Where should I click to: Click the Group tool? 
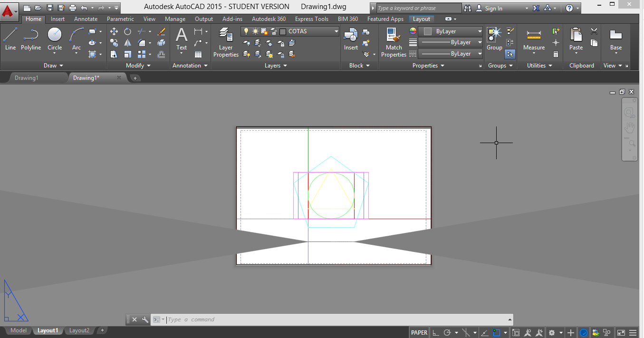pos(494,39)
